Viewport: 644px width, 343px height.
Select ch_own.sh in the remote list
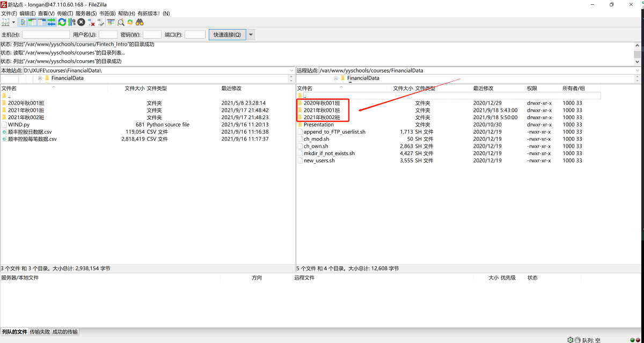[x=316, y=146]
